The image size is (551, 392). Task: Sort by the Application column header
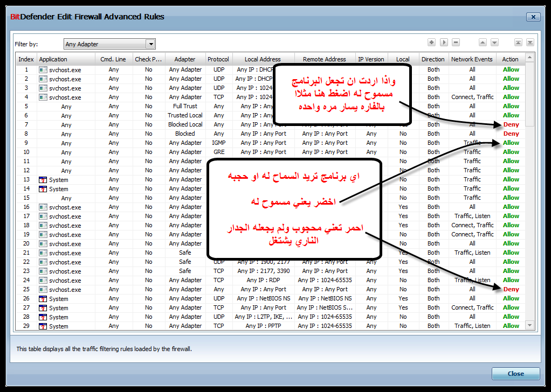tap(66, 59)
